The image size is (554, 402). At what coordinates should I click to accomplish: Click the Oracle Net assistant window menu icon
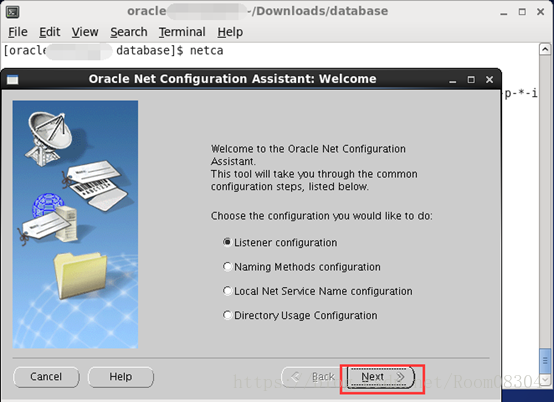point(13,79)
